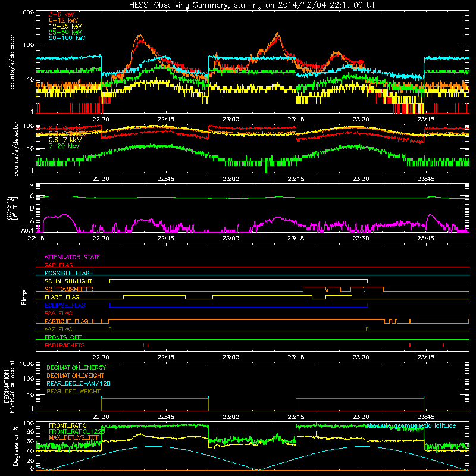
Task: Click the B flare class tick label
Action: pos(32,209)
